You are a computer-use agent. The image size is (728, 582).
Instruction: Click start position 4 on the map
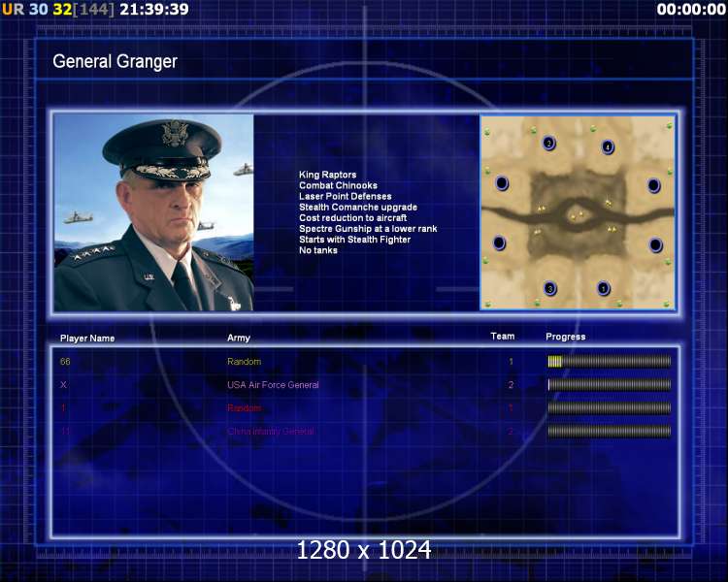tap(608, 147)
